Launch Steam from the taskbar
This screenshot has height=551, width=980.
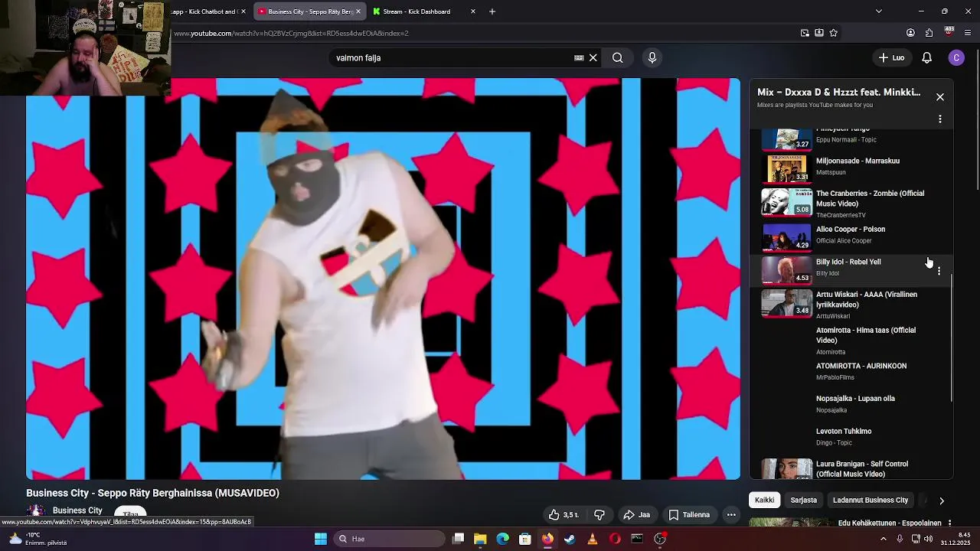(x=570, y=539)
